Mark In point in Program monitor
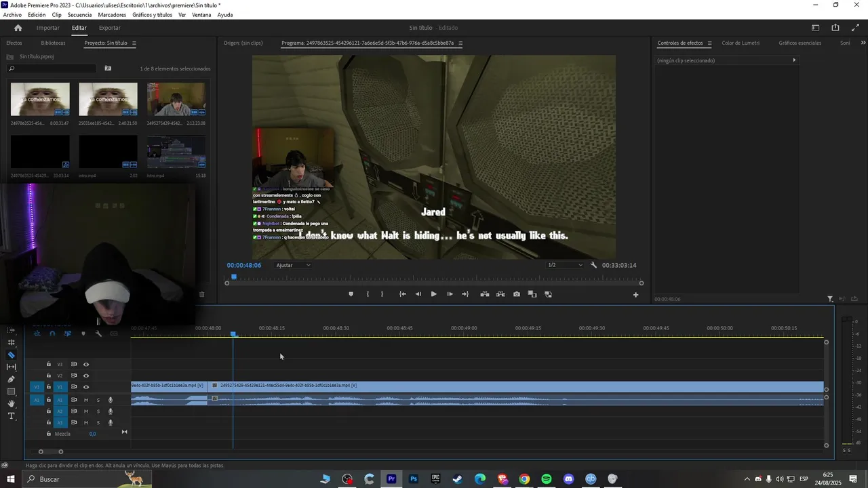 368,294
